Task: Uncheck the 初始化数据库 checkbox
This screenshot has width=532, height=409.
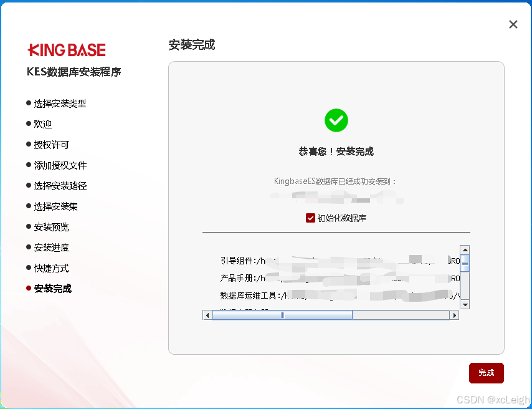Action: coord(310,218)
